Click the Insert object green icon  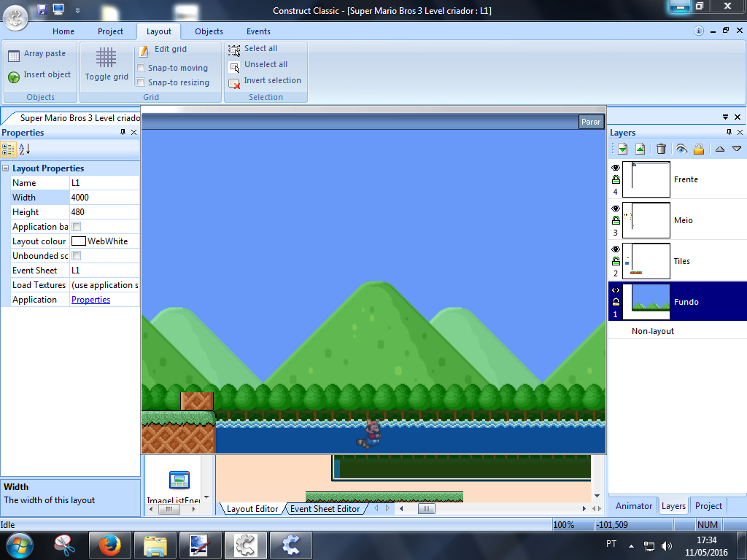coord(14,76)
